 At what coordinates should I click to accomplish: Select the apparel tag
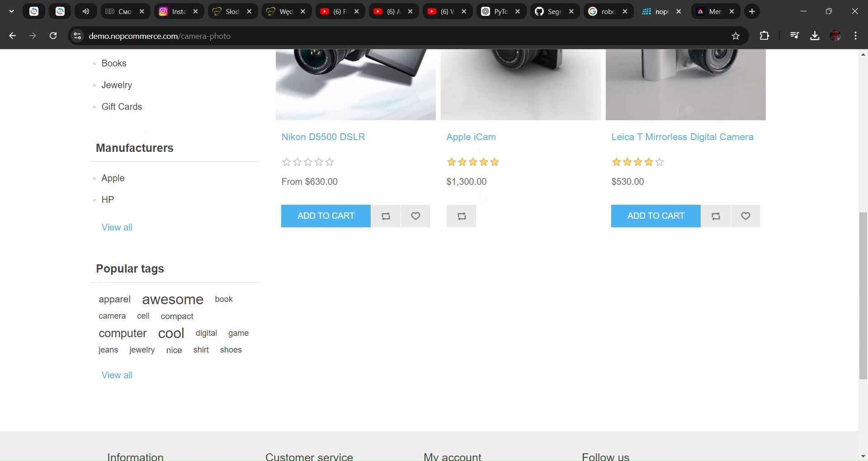point(114,299)
